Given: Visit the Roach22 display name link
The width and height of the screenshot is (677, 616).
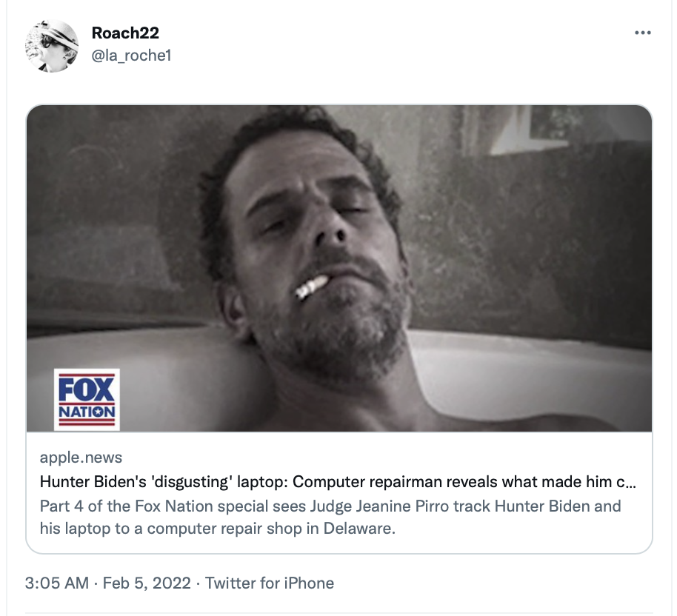Looking at the screenshot, I should [x=125, y=33].
